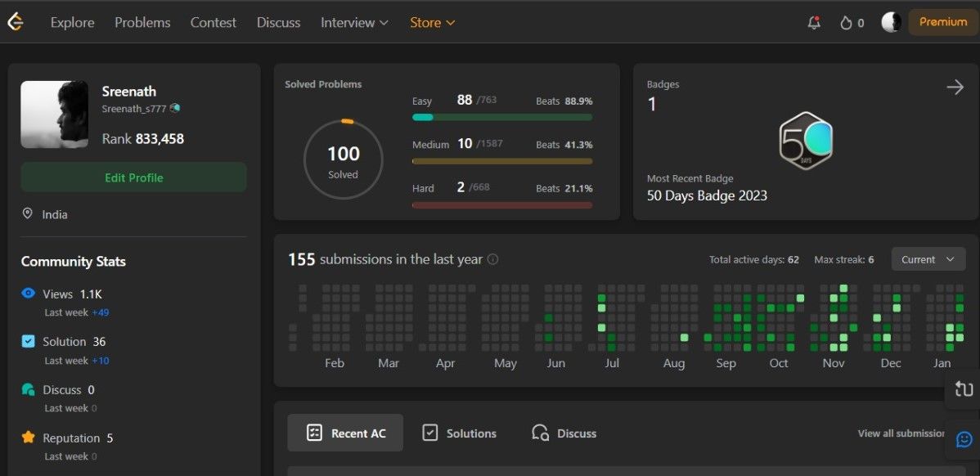Click the Easy problems progress bar
Viewport: 980px width, 476px height.
[x=501, y=117]
